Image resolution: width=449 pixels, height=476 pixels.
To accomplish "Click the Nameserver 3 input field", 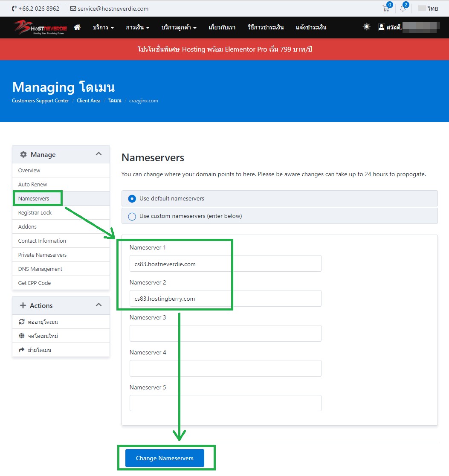I will click(225, 333).
